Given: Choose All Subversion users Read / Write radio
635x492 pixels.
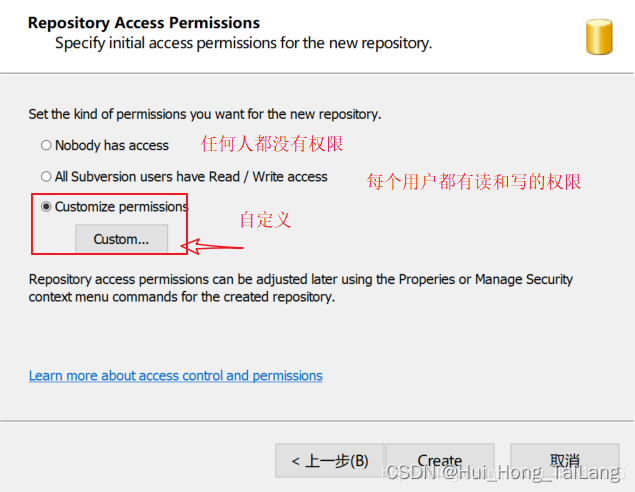Looking at the screenshot, I should click(46, 177).
